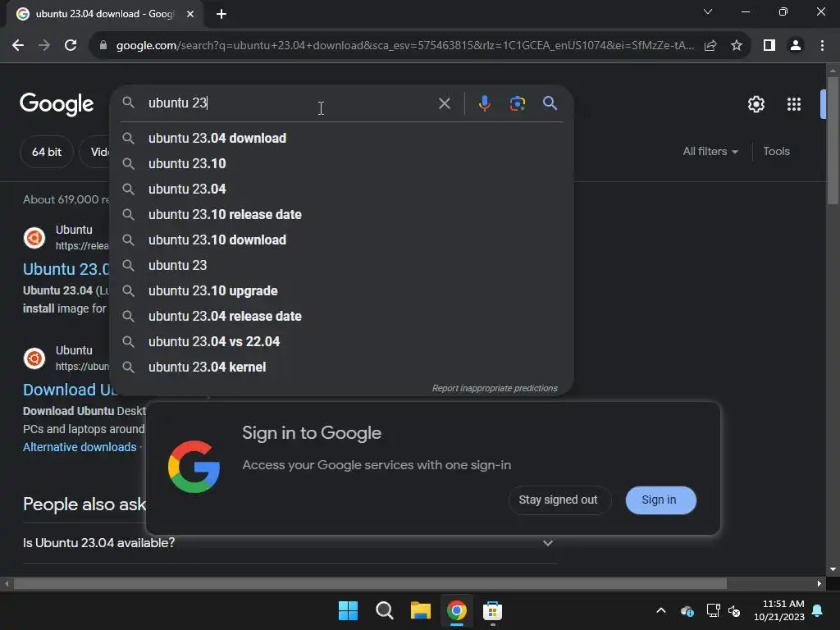
Task: Click in the Google search input field
Action: 290,103
